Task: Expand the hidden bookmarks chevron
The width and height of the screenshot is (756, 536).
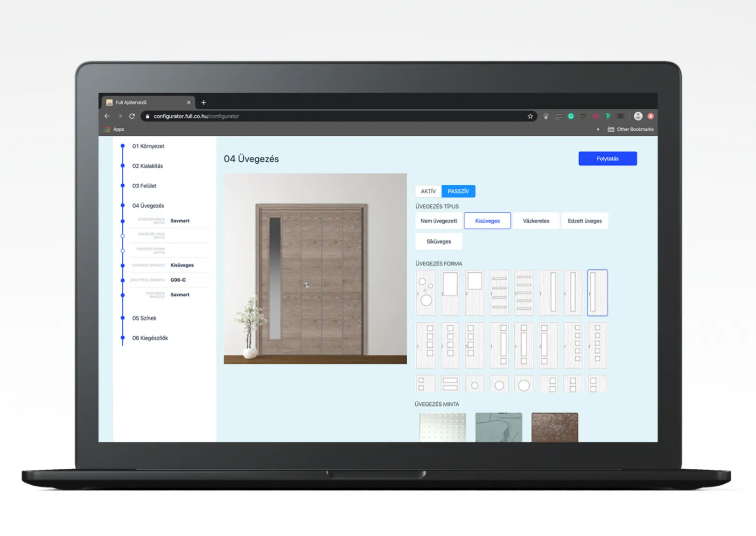Action: [598, 129]
